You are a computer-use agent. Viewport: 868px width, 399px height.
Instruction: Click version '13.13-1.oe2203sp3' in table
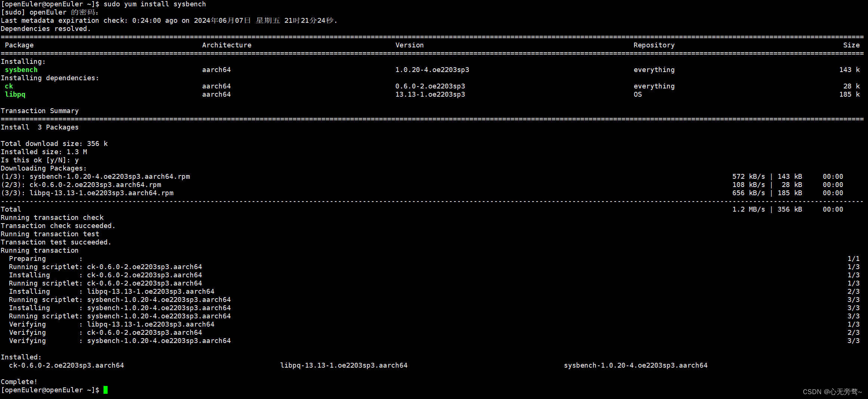click(430, 94)
